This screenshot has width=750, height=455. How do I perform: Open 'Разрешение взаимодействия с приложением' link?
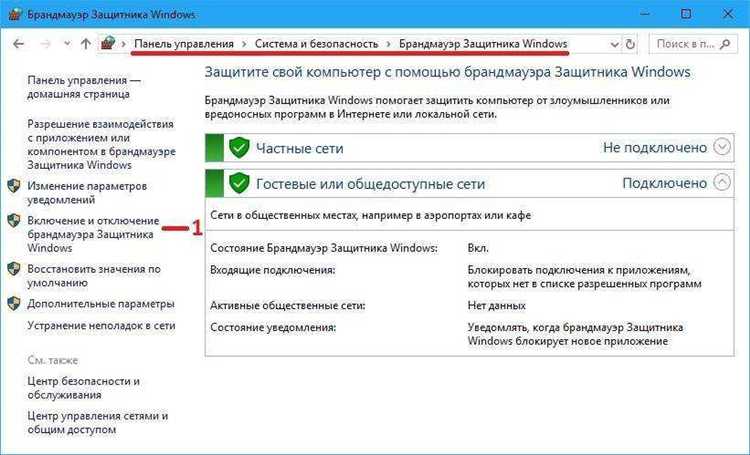coord(101,144)
